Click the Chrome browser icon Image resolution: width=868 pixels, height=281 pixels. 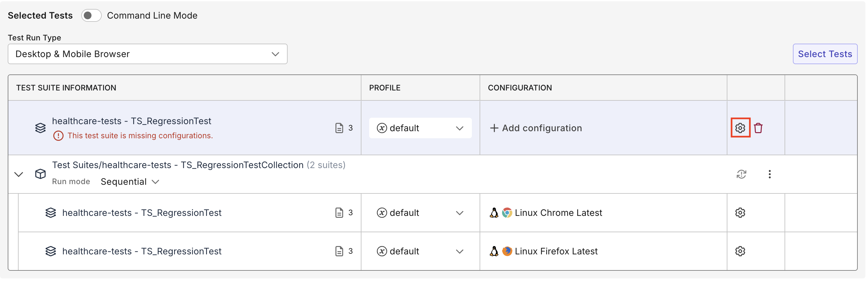[507, 213]
